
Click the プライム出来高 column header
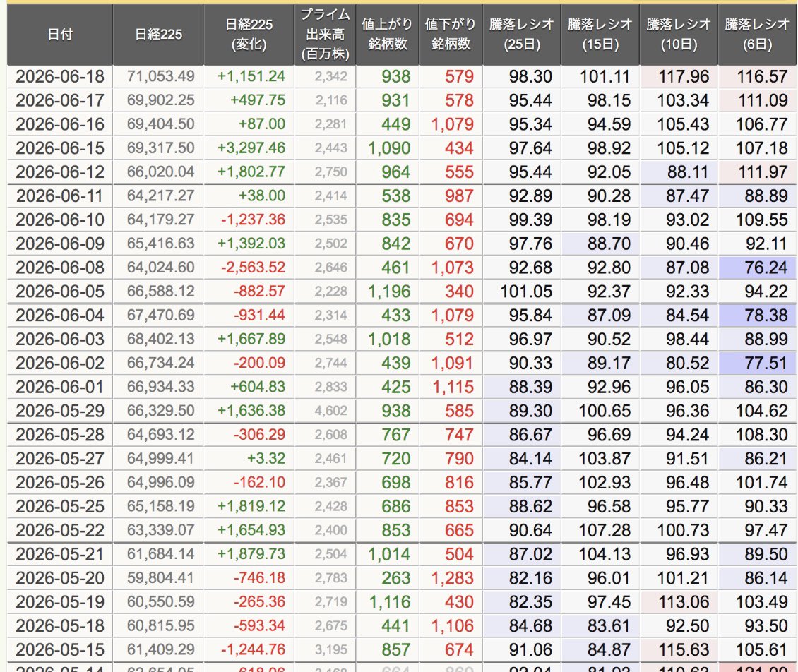[x=326, y=34]
